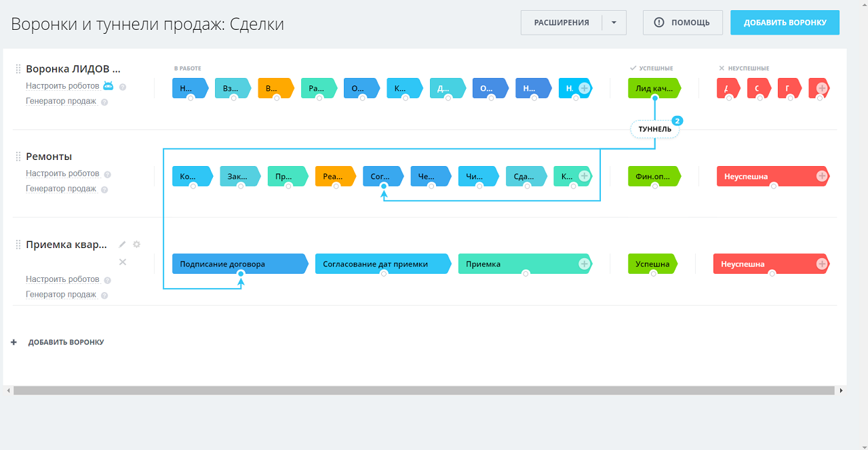Click ДОБАВИТЬ ВОРОНКУ at the bottom left
The width and height of the screenshot is (868, 450).
tap(66, 343)
